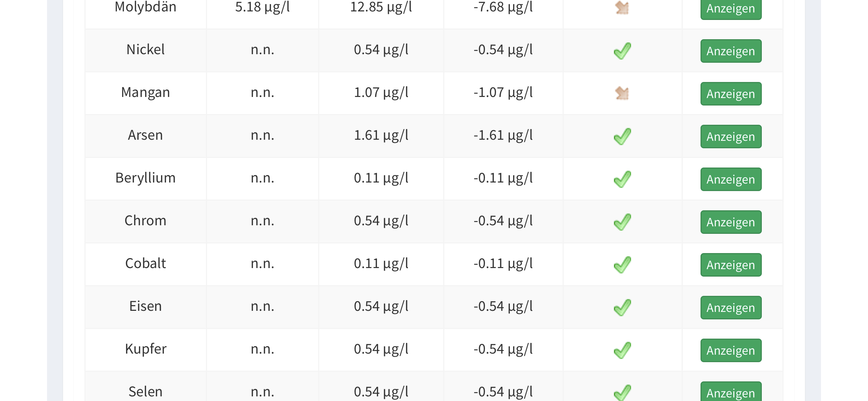Select the Mangan element name cell

145,92
